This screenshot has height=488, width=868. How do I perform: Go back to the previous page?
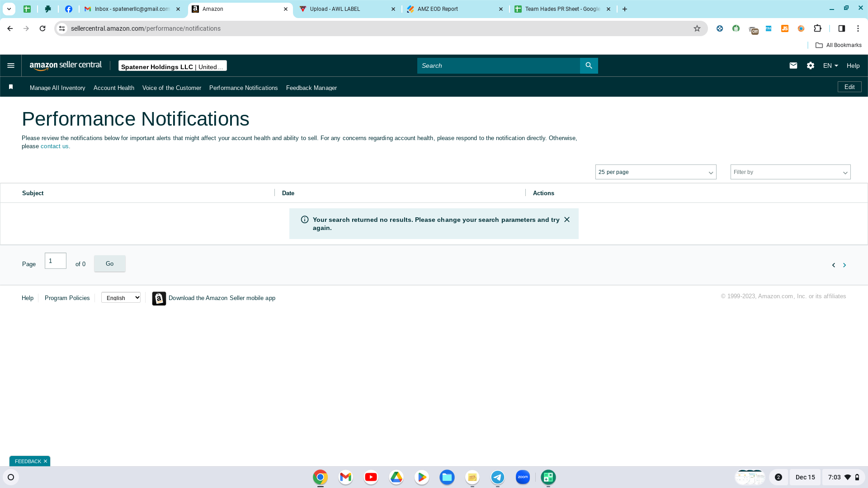[x=10, y=28]
